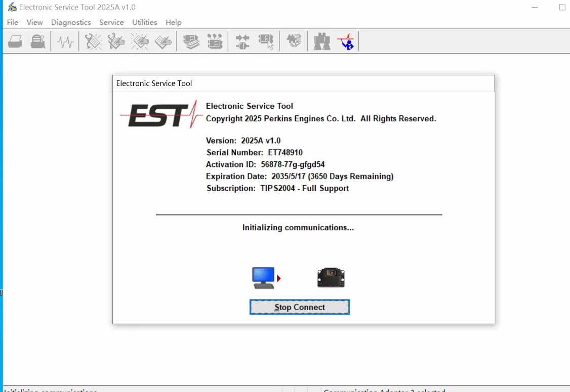
Task: Open the Configuration tool icon
Action: (x=215, y=41)
